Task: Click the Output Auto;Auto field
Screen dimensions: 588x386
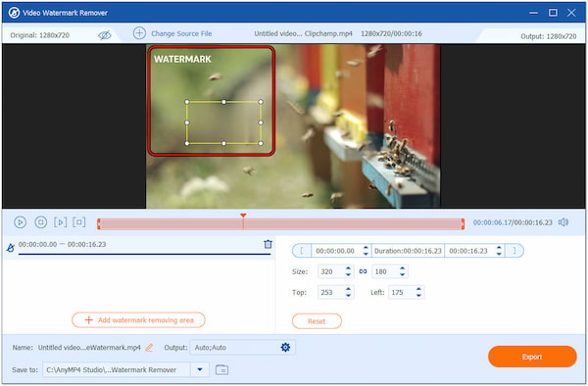Action: pyautogui.click(x=243, y=348)
